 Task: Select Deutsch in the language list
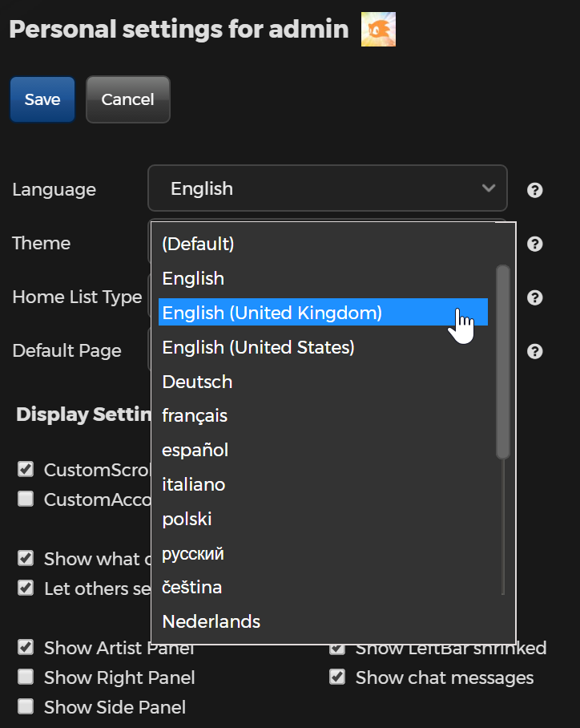(197, 382)
